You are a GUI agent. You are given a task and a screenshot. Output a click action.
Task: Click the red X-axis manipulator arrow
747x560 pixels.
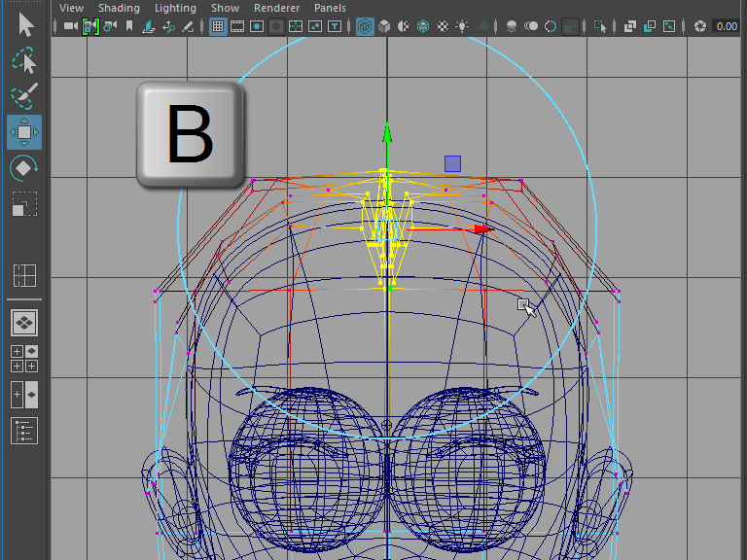pos(481,229)
